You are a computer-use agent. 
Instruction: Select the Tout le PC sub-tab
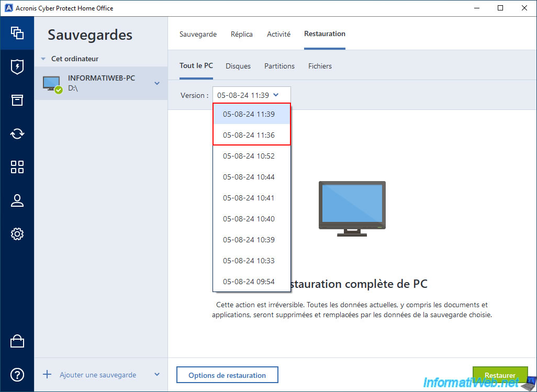(196, 66)
